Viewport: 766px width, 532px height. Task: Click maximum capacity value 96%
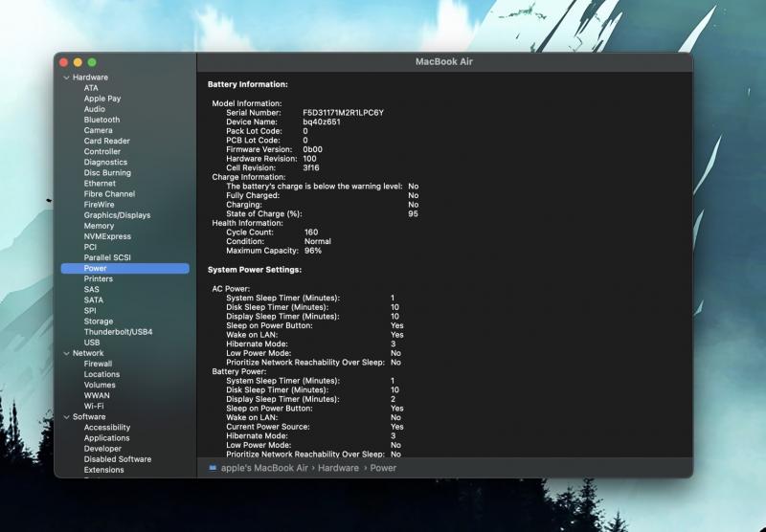[313, 251]
